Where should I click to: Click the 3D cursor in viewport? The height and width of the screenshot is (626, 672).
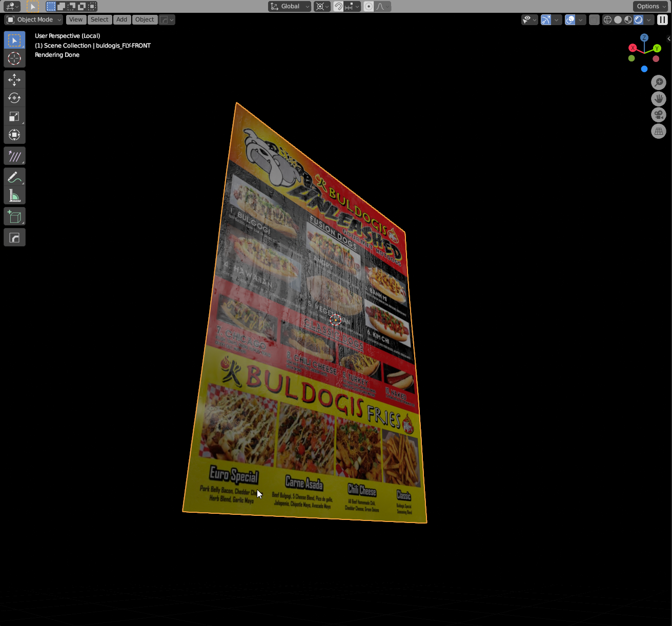pos(336,320)
